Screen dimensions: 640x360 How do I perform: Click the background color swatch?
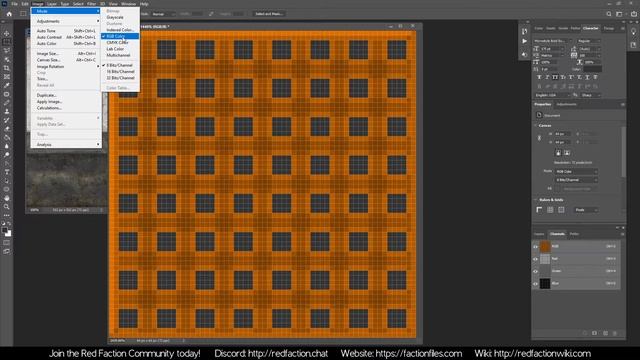coord(9,233)
